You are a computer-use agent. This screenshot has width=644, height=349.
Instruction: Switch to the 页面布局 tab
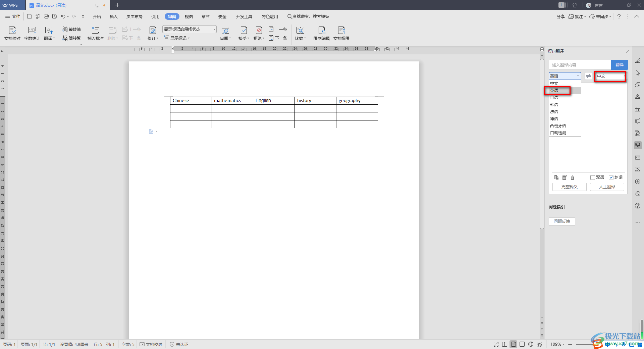click(x=135, y=16)
